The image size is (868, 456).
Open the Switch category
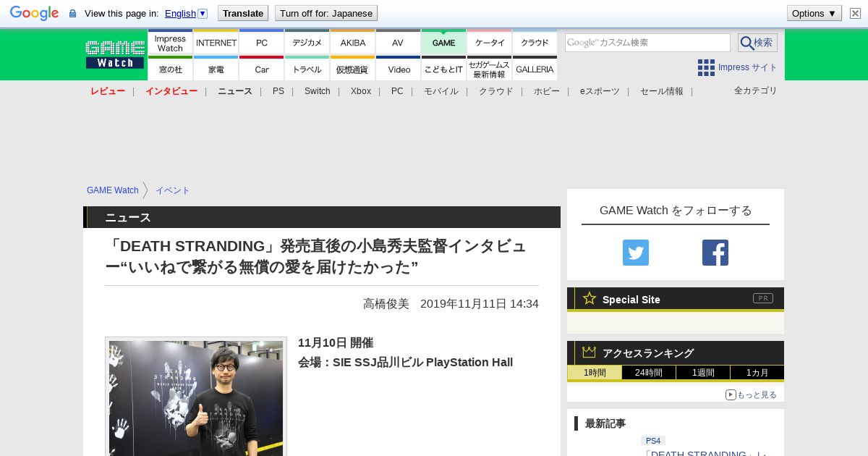tap(318, 91)
